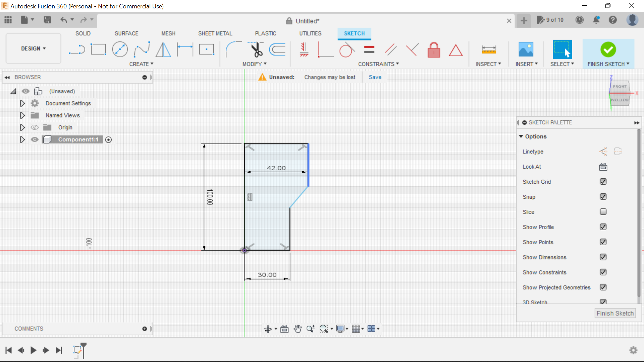Open the DESIGN workspace dropdown
The height and width of the screenshot is (362, 644).
33,48
